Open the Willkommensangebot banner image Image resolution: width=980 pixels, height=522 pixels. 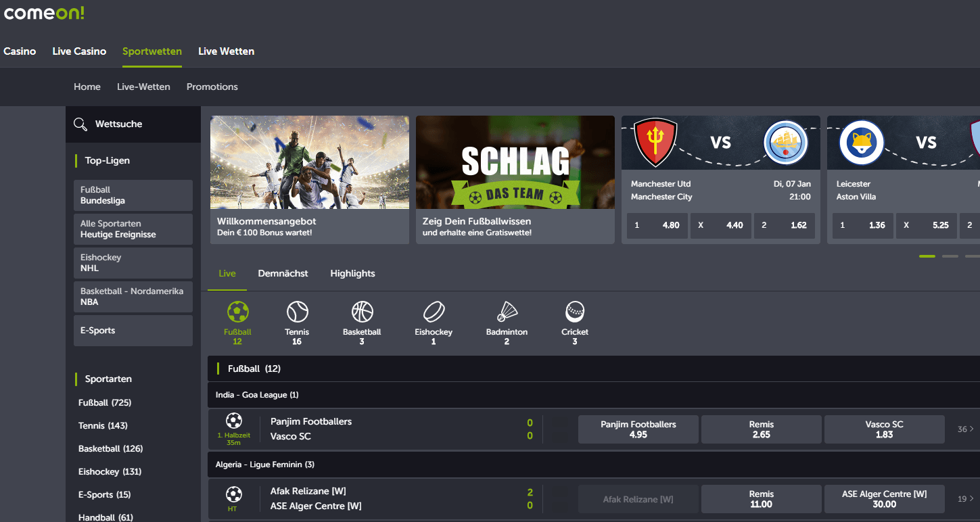click(x=310, y=162)
